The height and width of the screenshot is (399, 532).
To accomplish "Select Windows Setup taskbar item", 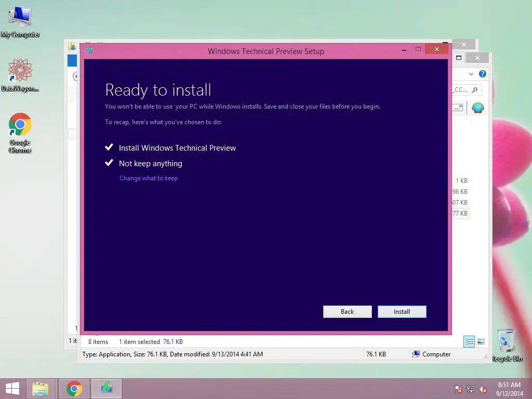I will pyautogui.click(x=107, y=389).
